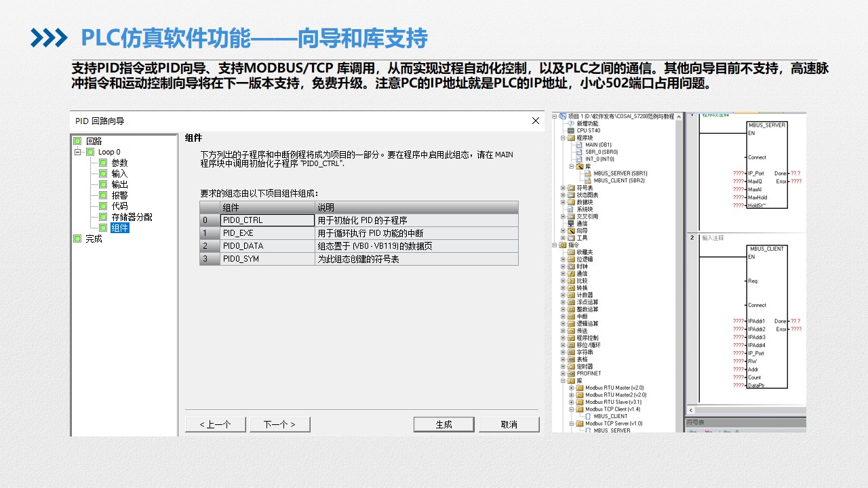Toggle the 代码 green checkbox
Screen dimensions: 868x488
pos(103,206)
